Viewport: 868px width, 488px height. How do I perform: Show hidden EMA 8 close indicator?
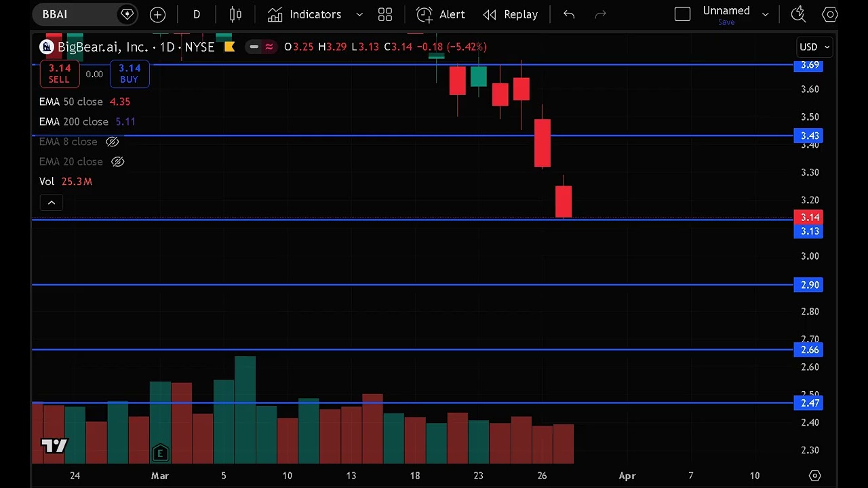pyautogui.click(x=113, y=142)
